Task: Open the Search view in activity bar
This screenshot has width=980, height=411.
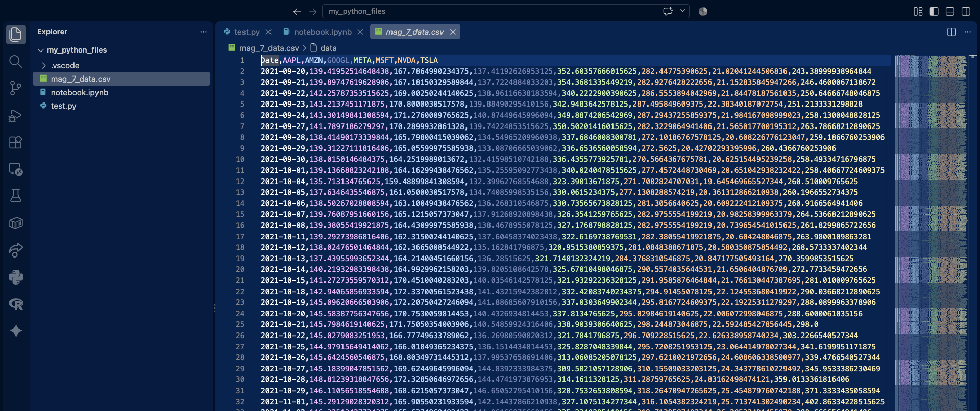Action: [16, 62]
